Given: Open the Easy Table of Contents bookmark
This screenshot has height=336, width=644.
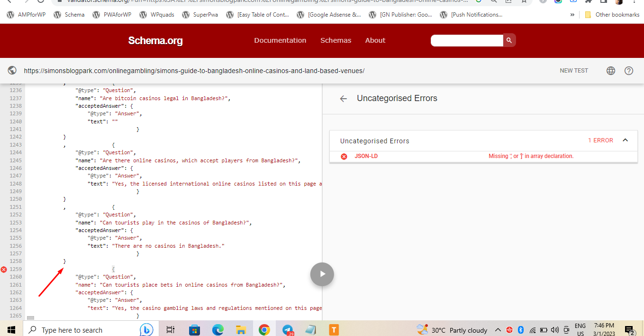Looking at the screenshot, I should coord(258,15).
